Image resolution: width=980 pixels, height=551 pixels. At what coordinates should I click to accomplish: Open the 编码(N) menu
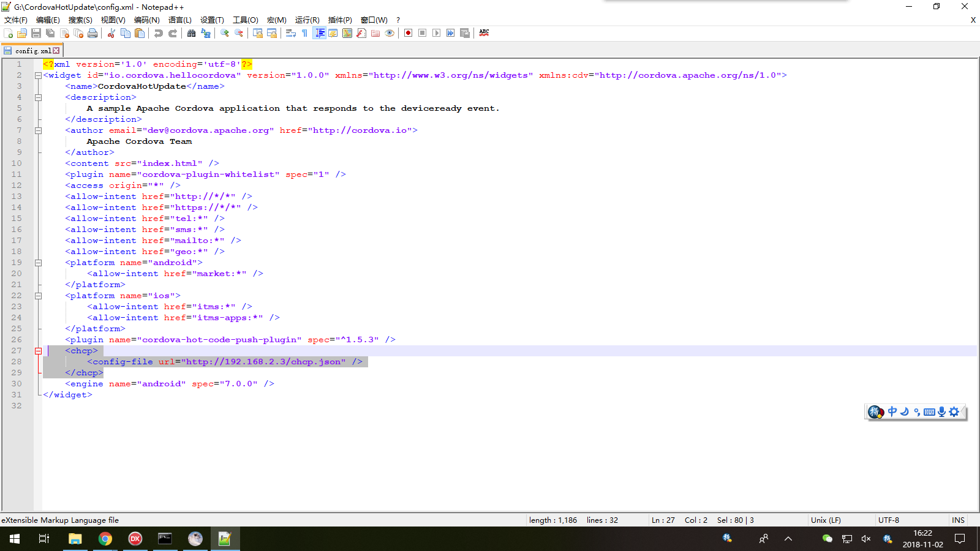pos(147,20)
